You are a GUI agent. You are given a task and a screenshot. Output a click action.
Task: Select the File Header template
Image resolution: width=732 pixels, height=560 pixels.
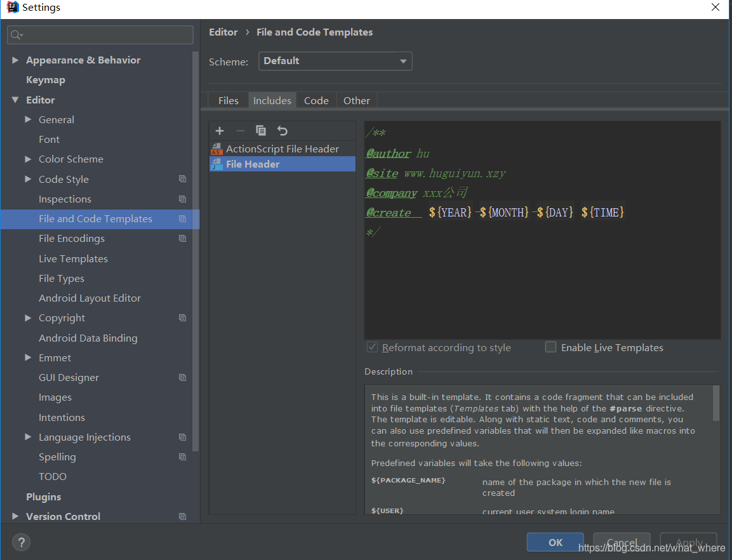pyautogui.click(x=283, y=164)
